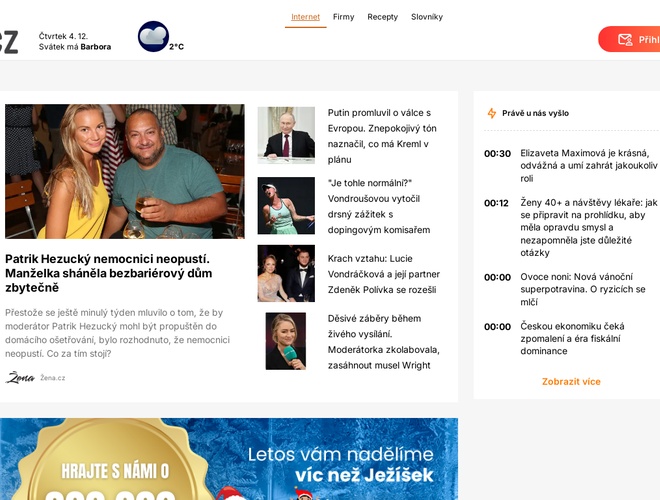Click the moderátorka with microphone thumbnail
Screen dimensions: 660x500
286,341
